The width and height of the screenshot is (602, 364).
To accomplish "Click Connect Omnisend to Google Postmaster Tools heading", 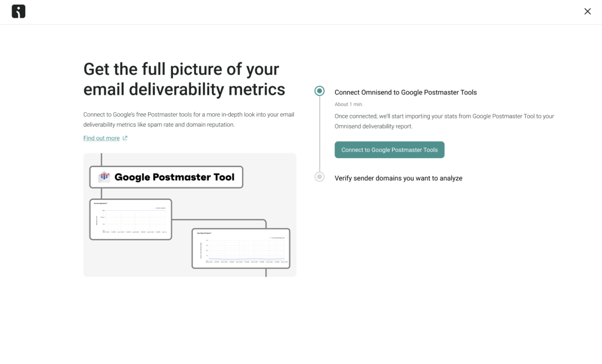I will [405, 93].
